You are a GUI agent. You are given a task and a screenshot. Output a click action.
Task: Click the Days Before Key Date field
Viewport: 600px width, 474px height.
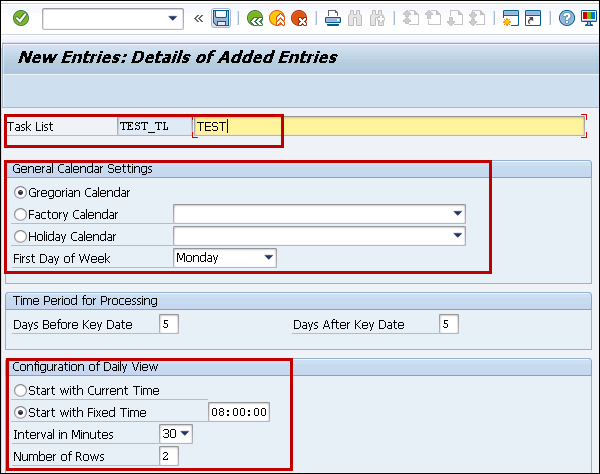coord(169,324)
